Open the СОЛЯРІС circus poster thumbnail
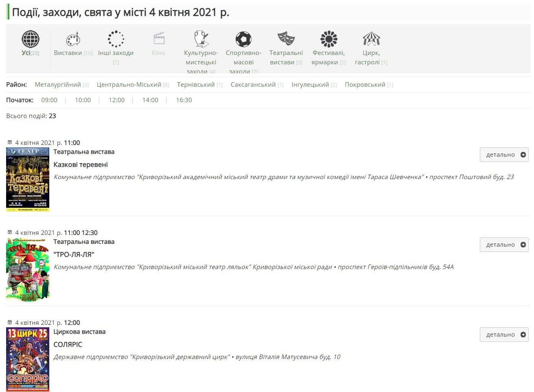This screenshot has height=392, width=534. (x=28, y=359)
